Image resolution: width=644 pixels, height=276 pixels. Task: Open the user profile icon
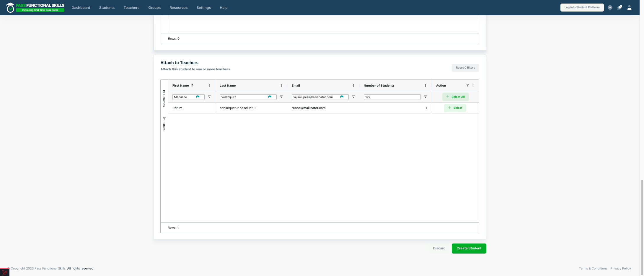click(x=629, y=8)
